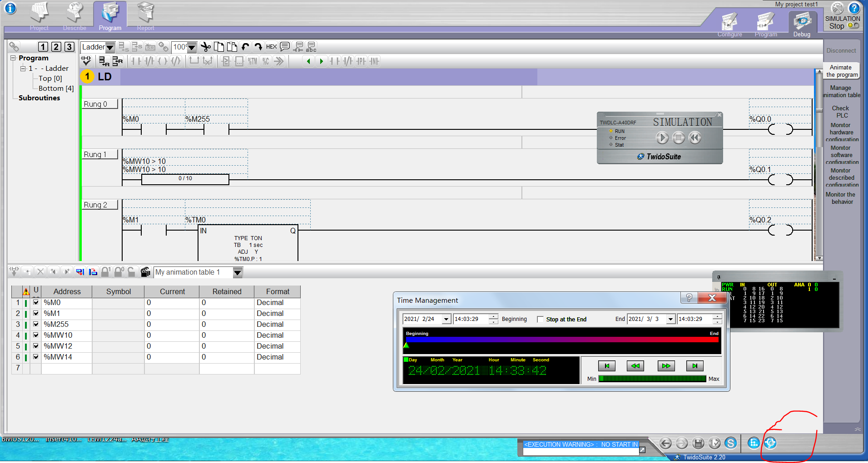Click the blue S simulation icon
This screenshot has height=463, width=868.
point(730,443)
